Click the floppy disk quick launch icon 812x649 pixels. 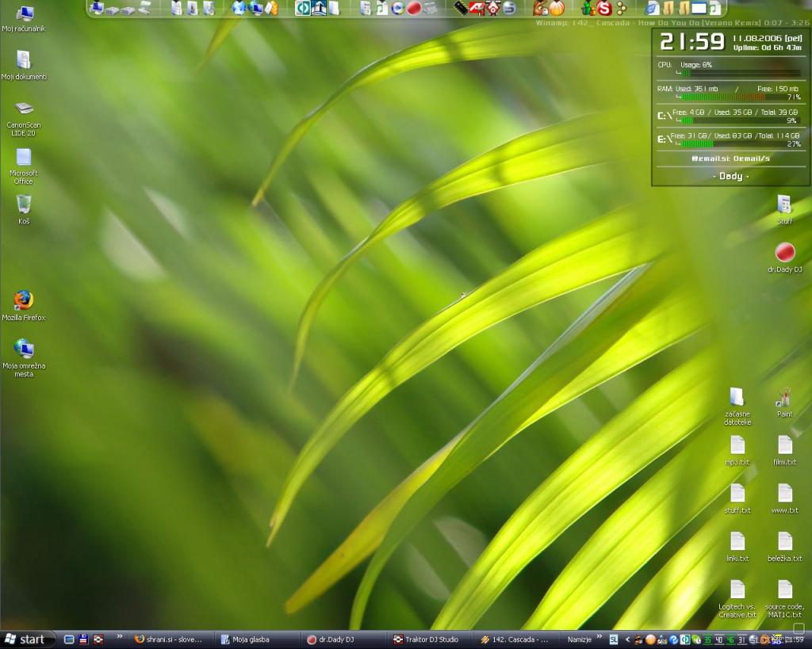pos(82,639)
